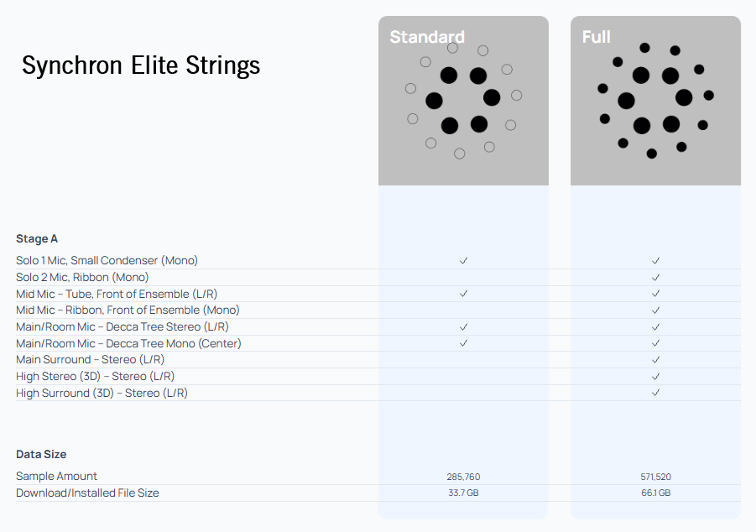The width and height of the screenshot is (756, 532).
Task: Click the 571,520 Full sample amount
Action: click(655, 477)
